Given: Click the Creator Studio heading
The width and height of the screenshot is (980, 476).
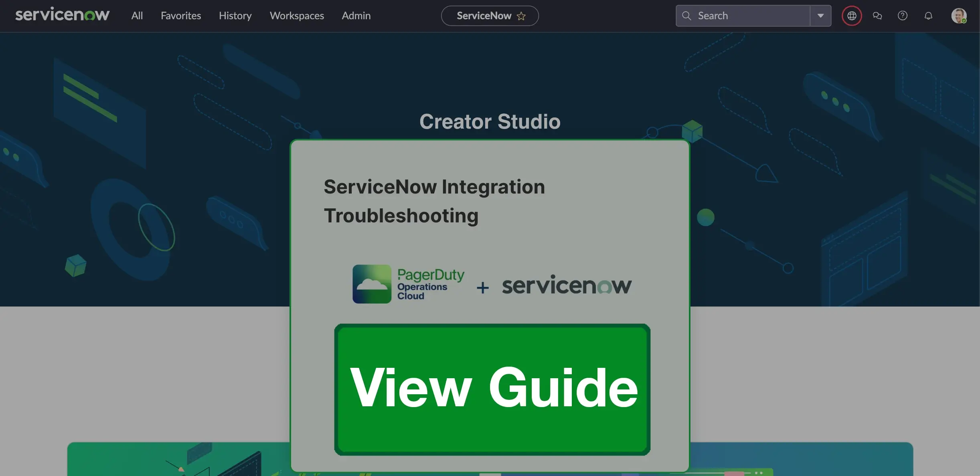Looking at the screenshot, I should coord(490,121).
